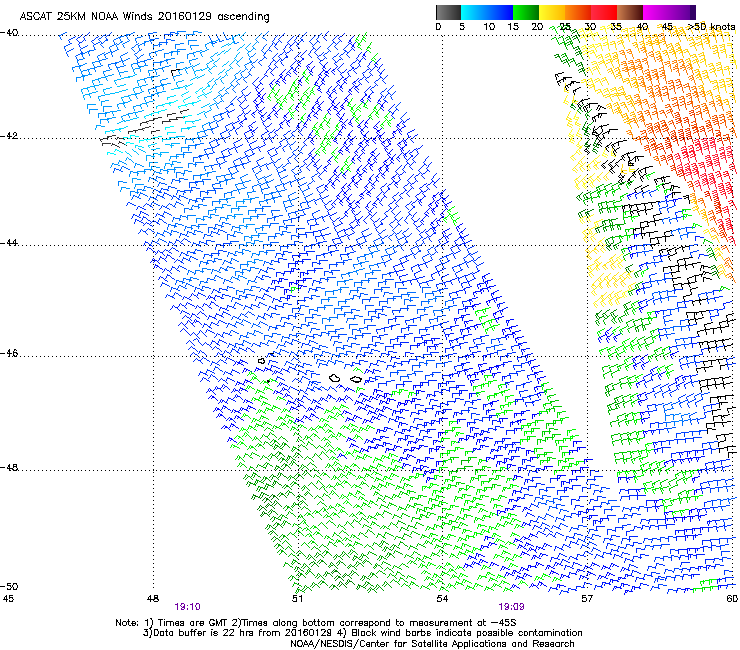Click the island outline on the right of the pair near -46.4
The height and width of the screenshot is (650, 740).
tap(356, 379)
